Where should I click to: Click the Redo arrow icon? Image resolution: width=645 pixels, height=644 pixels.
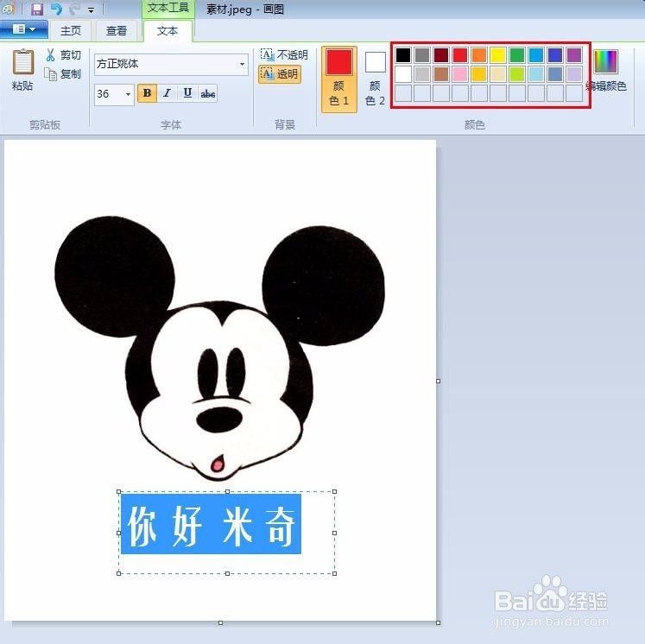[75, 9]
